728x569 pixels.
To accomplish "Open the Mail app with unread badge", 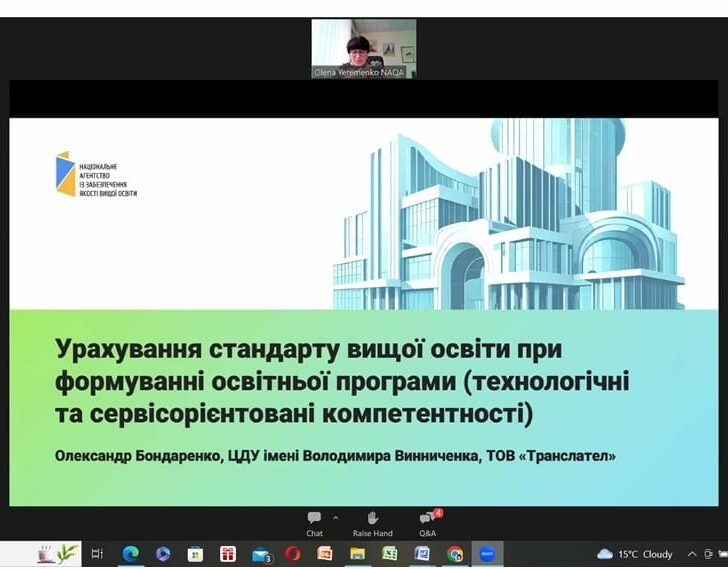I will point(260,554).
